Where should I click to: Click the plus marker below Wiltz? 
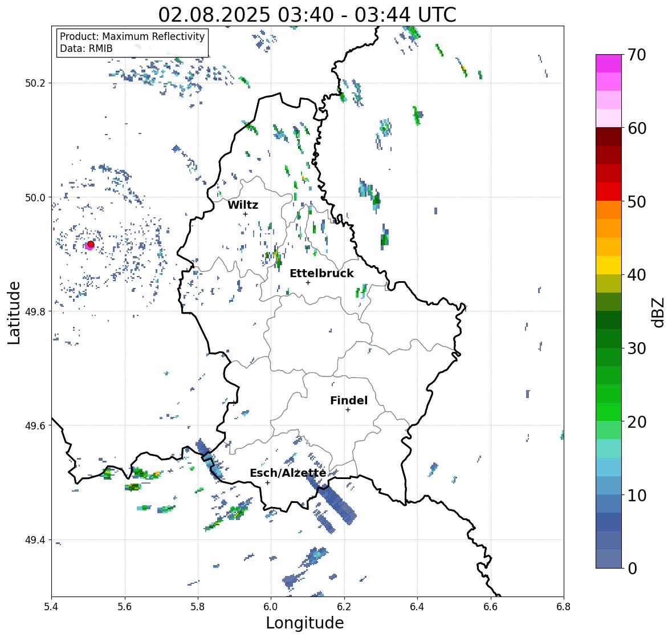[245, 214]
